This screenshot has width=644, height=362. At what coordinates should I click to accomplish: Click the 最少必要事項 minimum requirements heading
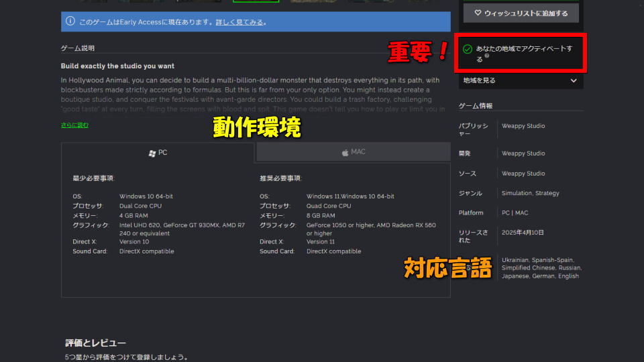click(93, 178)
